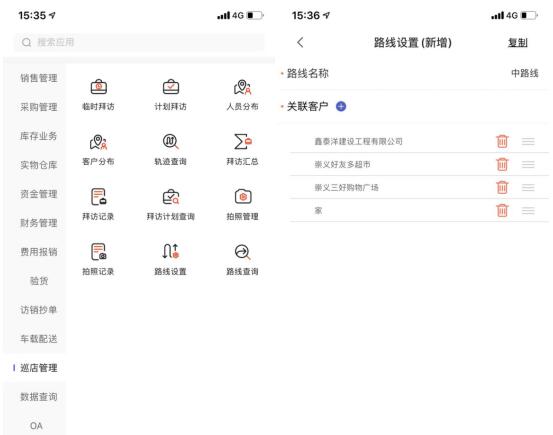The width and height of the screenshot is (553, 435).
Task: Select 库存业务 in the side menu
Action: [38, 136]
